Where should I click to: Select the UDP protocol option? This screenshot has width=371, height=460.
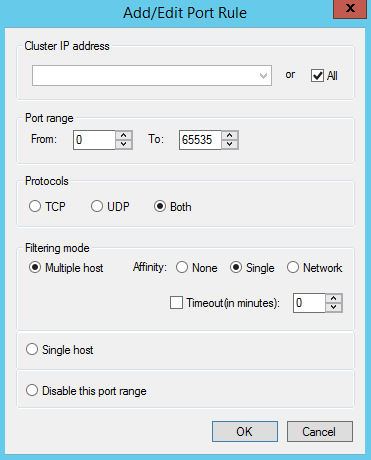click(x=97, y=206)
